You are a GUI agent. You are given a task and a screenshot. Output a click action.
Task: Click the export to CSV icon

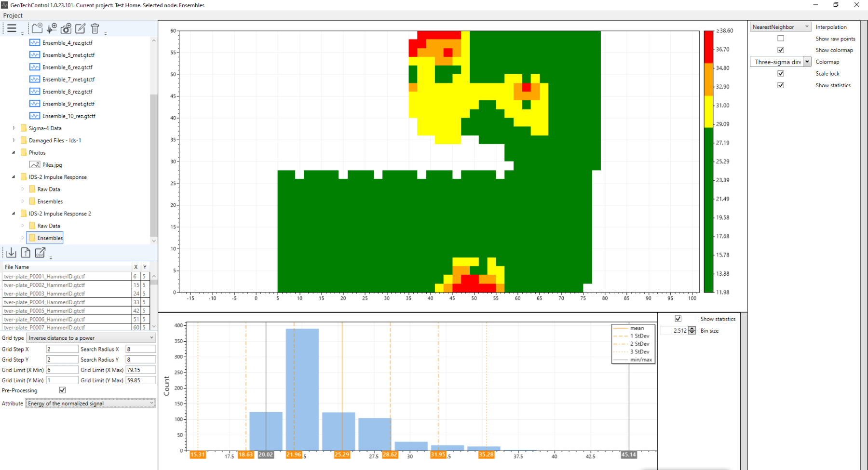pyautogui.click(x=40, y=253)
